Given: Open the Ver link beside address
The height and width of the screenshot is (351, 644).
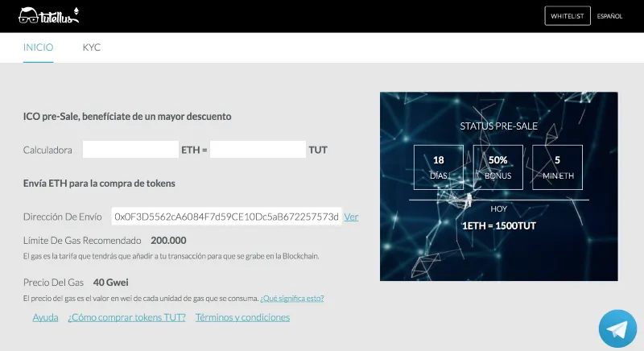Looking at the screenshot, I should (351, 217).
